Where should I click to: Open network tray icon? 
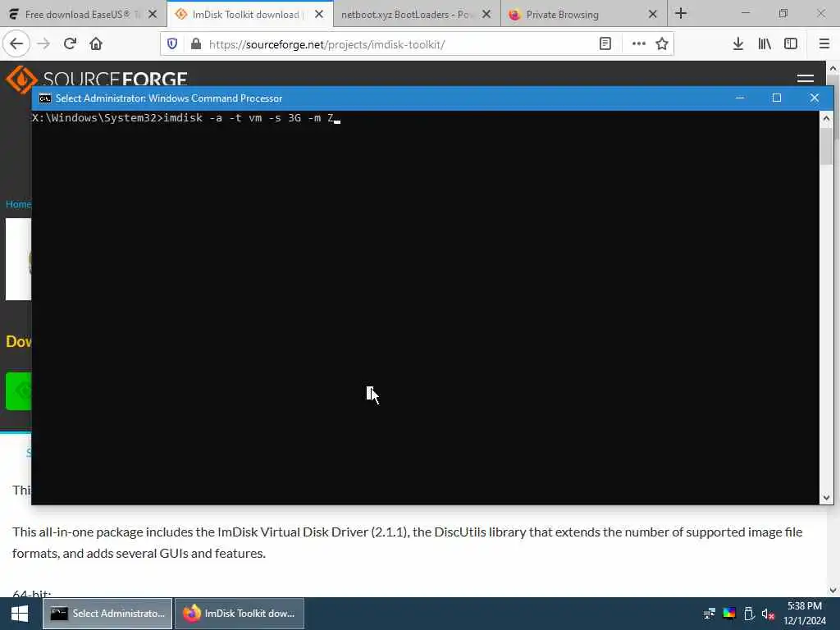pyautogui.click(x=710, y=614)
